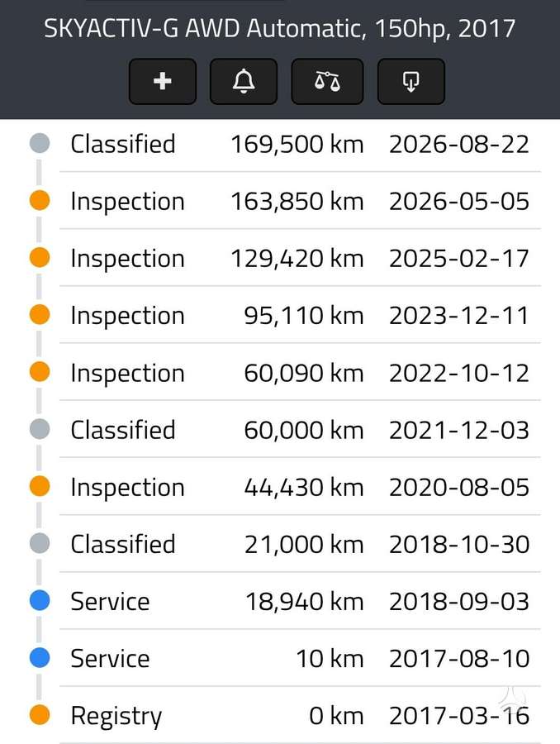Image resolution: width=560 pixels, height=744 pixels.
Task: Select the 2026-08-22 date in Classified row
Action: tap(459, 144)
